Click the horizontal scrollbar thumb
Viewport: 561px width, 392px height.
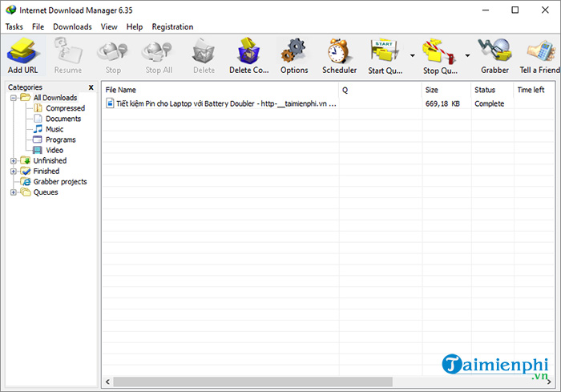253,382
